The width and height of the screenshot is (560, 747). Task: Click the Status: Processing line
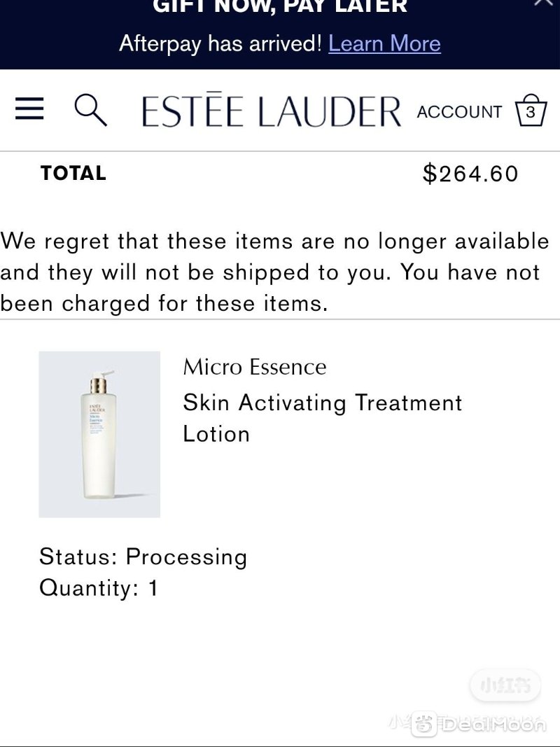(x=143, y=557)
